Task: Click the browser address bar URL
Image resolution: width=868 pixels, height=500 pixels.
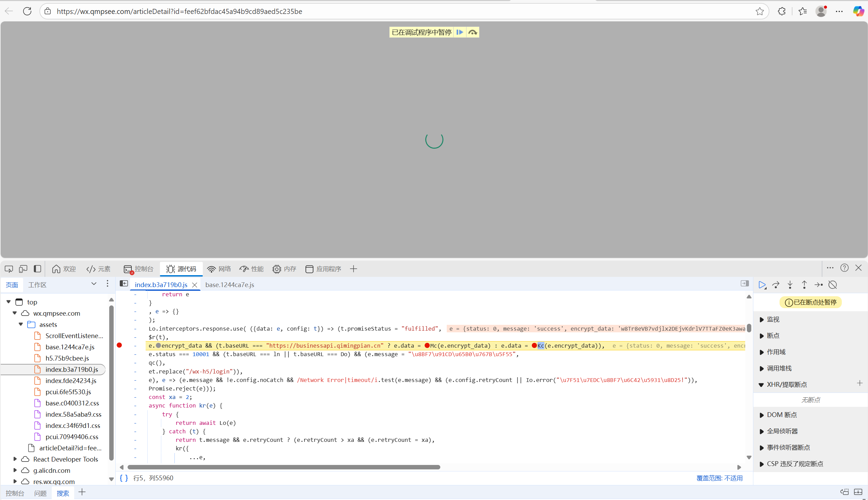Action: pos(179,11)
